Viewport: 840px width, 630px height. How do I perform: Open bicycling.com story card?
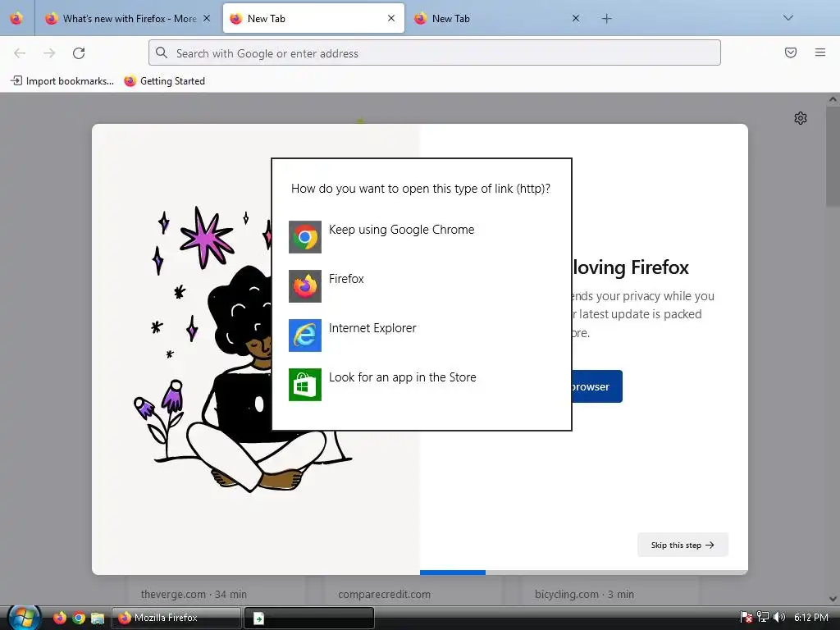[x=609, y=591]
